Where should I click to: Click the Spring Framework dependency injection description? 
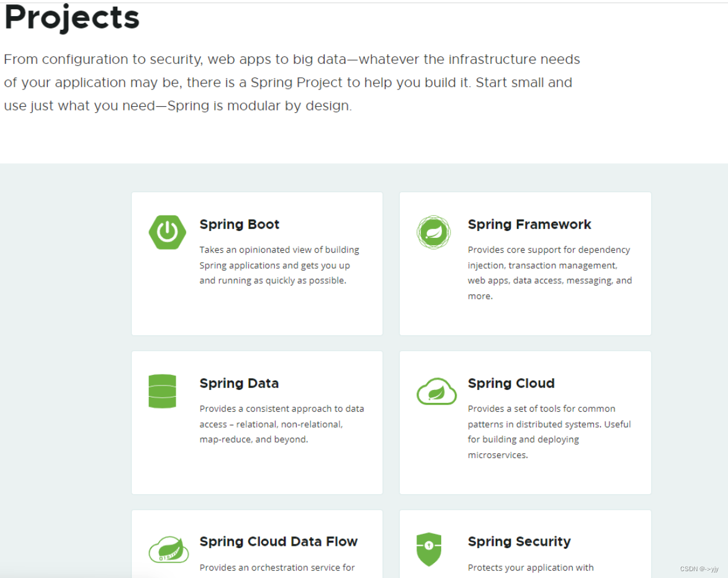tap(549, 273)
